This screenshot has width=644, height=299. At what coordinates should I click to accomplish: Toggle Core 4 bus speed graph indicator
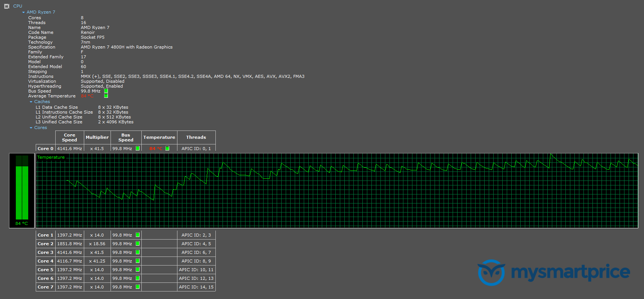[x=138, y=261]
